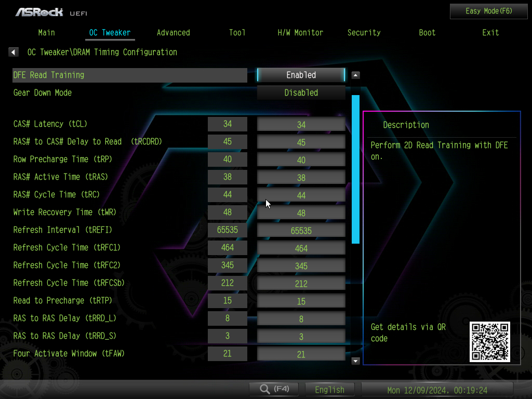Click the current tREFI value box showing 65535

tap(228, 230)
